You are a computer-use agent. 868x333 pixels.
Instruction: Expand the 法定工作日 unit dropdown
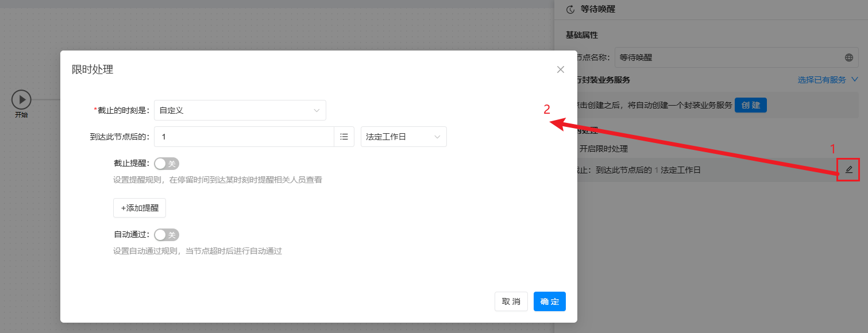(x=403, y=137)
